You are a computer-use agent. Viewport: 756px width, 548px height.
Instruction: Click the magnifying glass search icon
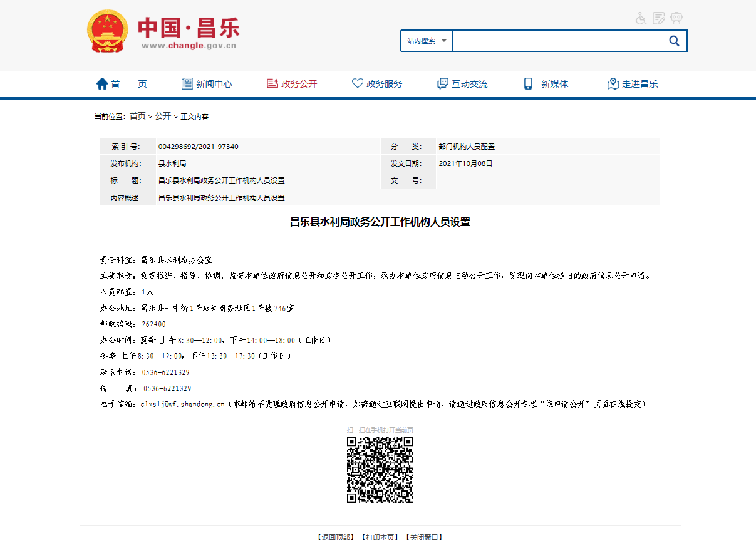coord(674,41)
